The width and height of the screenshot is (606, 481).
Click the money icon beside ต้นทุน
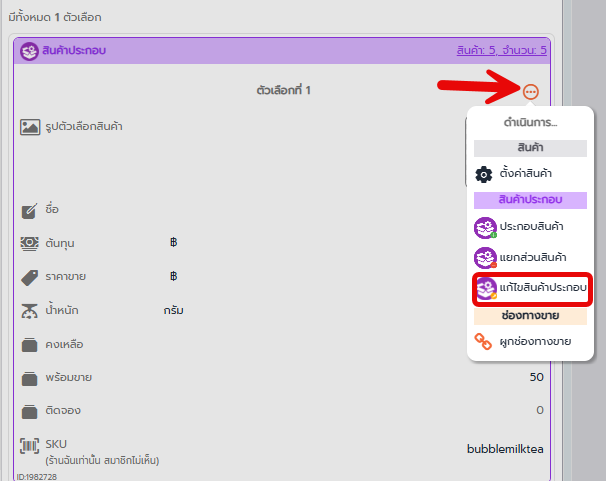tap(30, 243)
